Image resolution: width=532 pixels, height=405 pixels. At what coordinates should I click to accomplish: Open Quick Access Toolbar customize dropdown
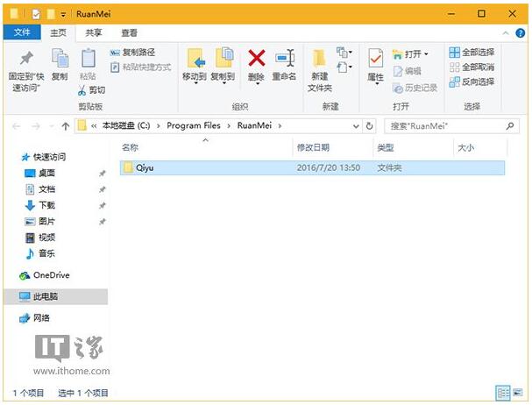coord(63,14)
